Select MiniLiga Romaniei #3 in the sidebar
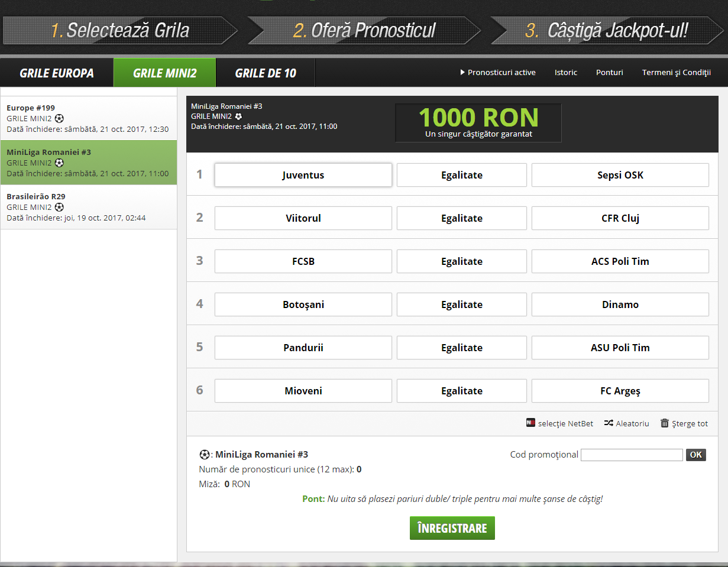 coord(88,163)
